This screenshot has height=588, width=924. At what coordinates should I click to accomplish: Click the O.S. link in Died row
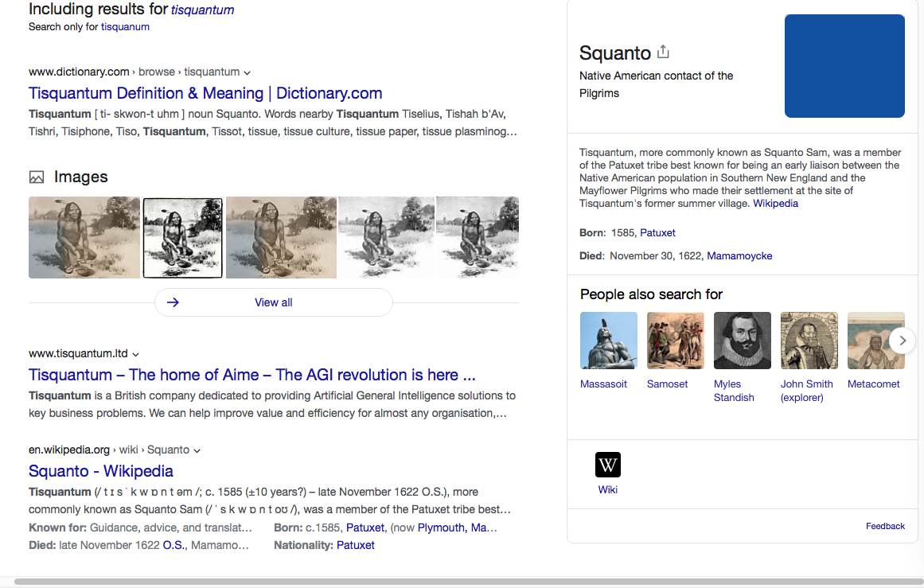173,546
